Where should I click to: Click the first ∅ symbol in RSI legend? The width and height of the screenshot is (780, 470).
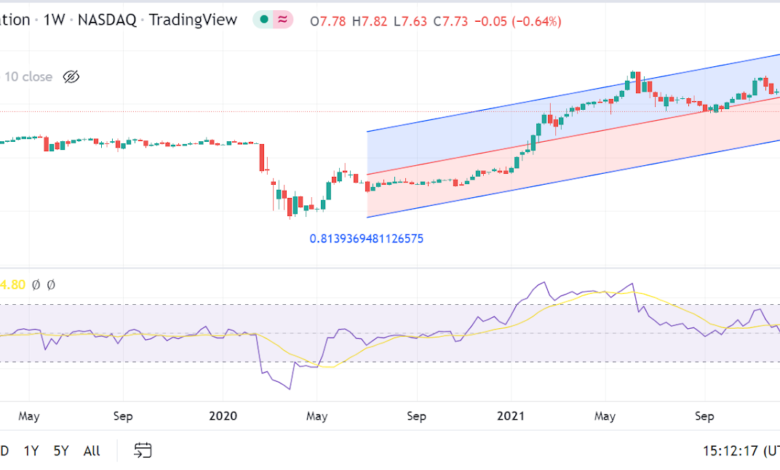pyautogui.click(x=37, y=285)
